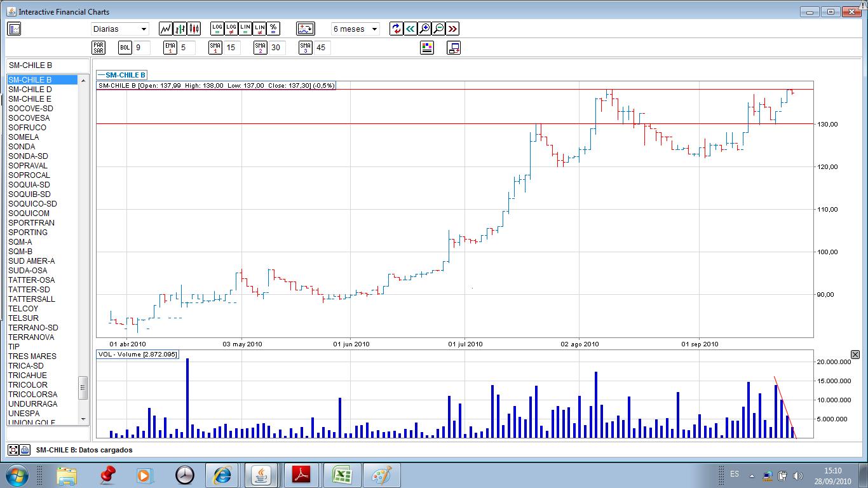868x488 pixels.
Task: Open Excel from the Windows taskbar
Action: [x=342, y=475]
